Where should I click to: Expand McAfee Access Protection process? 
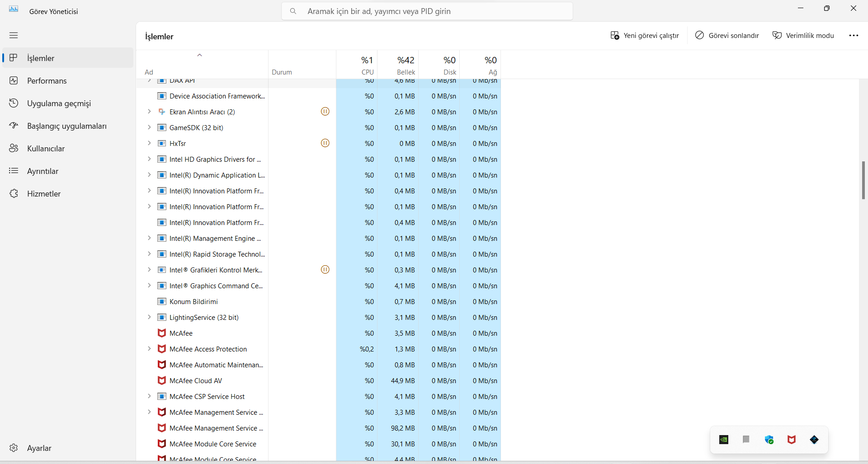(149, 349)
